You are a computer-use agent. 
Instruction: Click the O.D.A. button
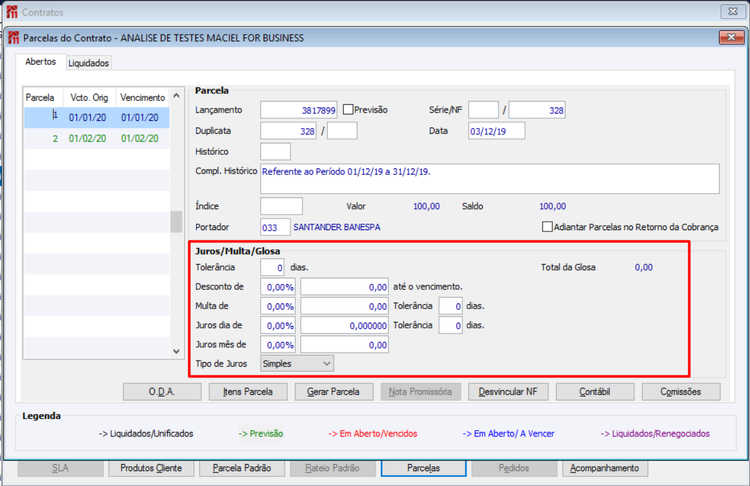pyautogui.click(x=162, y=392)
